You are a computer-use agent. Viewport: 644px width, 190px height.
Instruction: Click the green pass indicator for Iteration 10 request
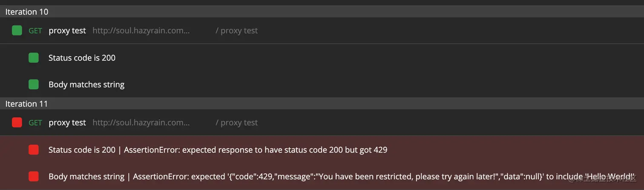[x=17, y=30]
